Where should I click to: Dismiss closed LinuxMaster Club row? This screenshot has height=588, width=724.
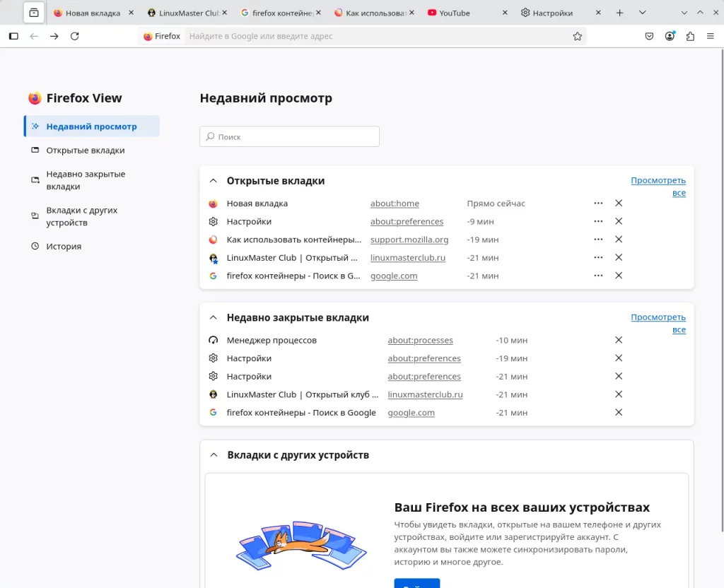[x=619, y=394]
